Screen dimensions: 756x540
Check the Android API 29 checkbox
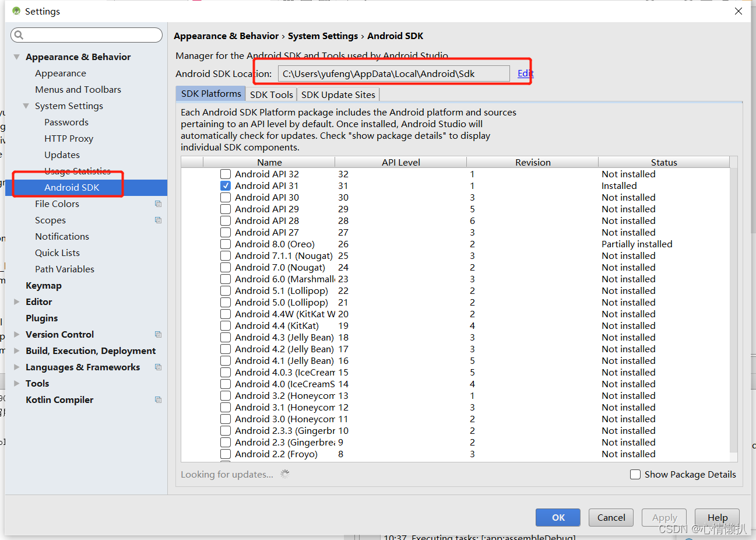pos(226,209)
